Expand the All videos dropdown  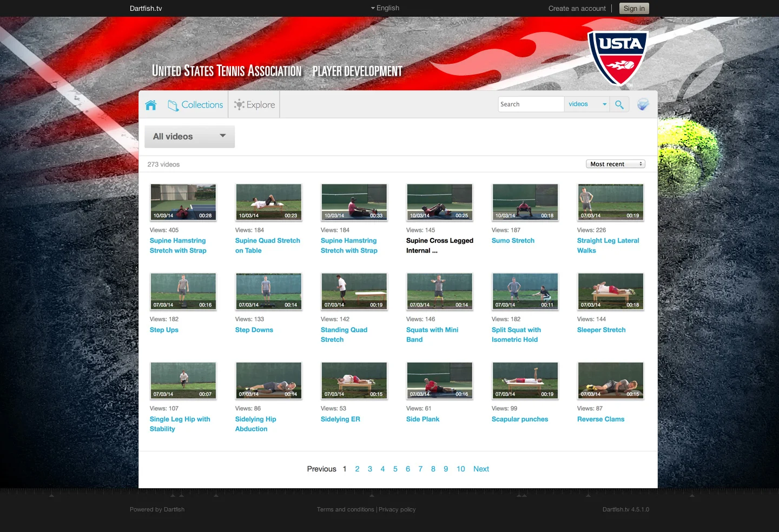190,137
